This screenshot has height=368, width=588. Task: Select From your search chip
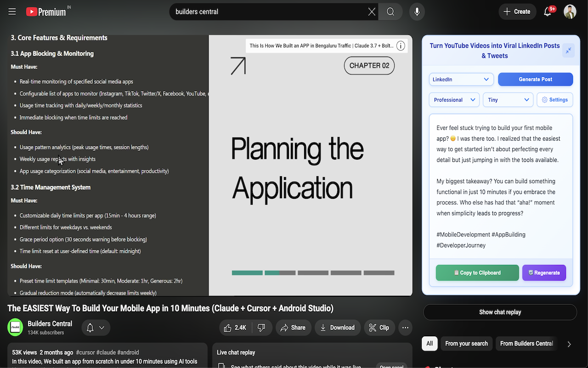coord(466,344)
